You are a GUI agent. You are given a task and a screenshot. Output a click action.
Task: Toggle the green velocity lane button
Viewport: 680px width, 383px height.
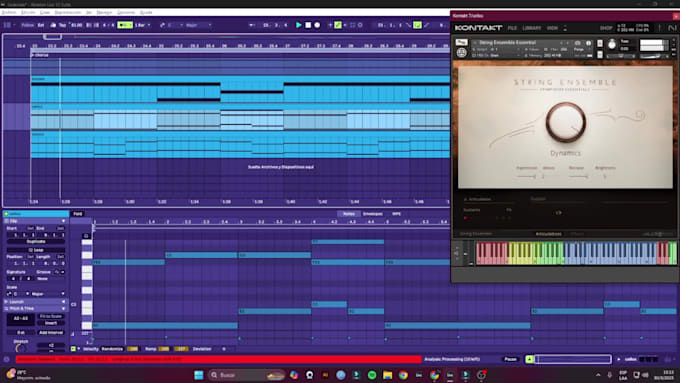click(x=73, y=349)
